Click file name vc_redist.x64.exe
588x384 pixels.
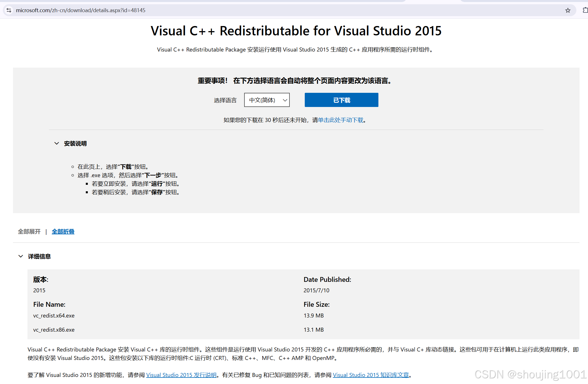[x=54, y=316]
